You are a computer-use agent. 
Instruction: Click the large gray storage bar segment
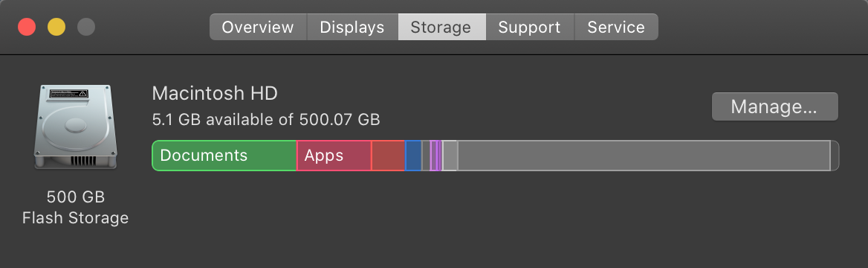(x=644, y=156)
